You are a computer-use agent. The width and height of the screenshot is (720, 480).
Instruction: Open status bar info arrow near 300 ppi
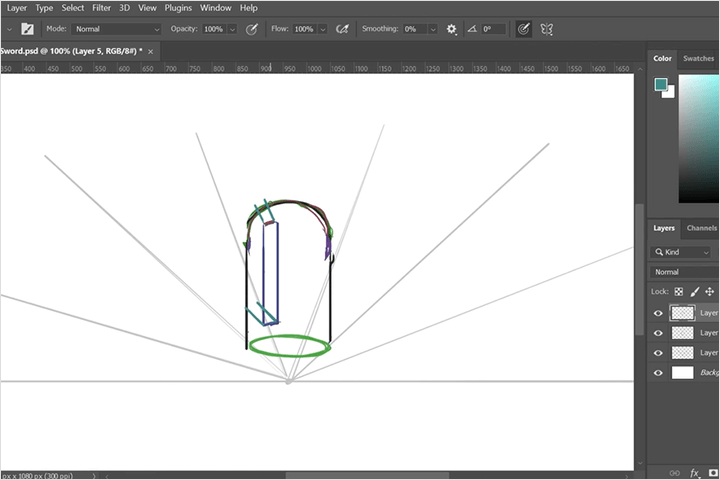tap(94, 476)
